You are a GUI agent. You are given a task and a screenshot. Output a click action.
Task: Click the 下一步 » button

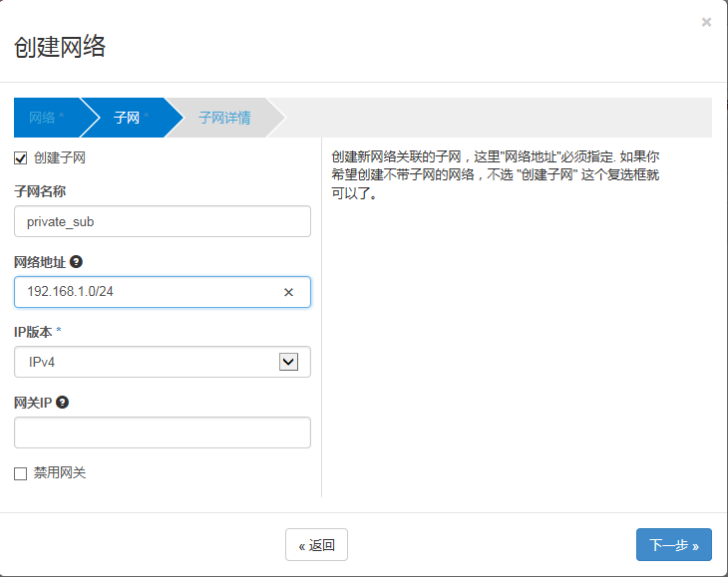coord(673,545)
